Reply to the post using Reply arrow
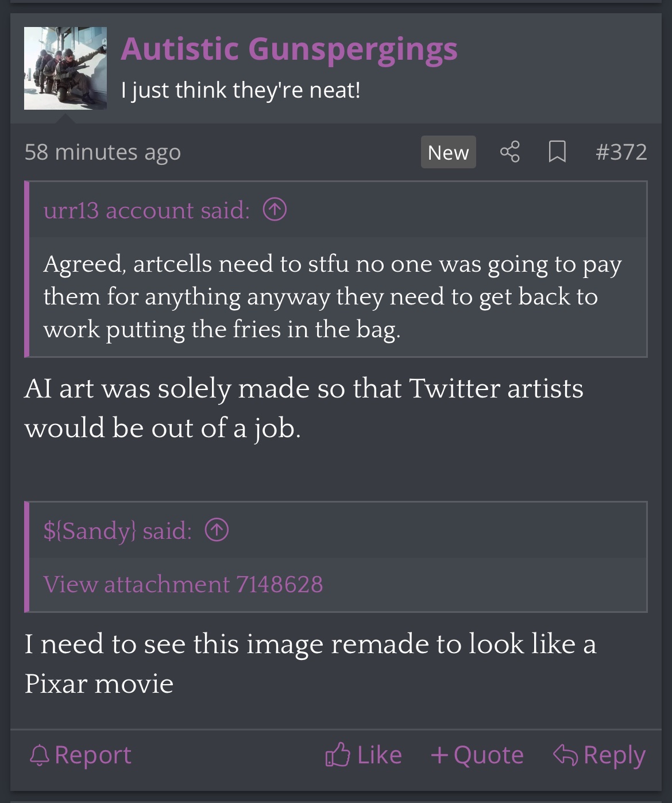 click(x=599, y=755)
